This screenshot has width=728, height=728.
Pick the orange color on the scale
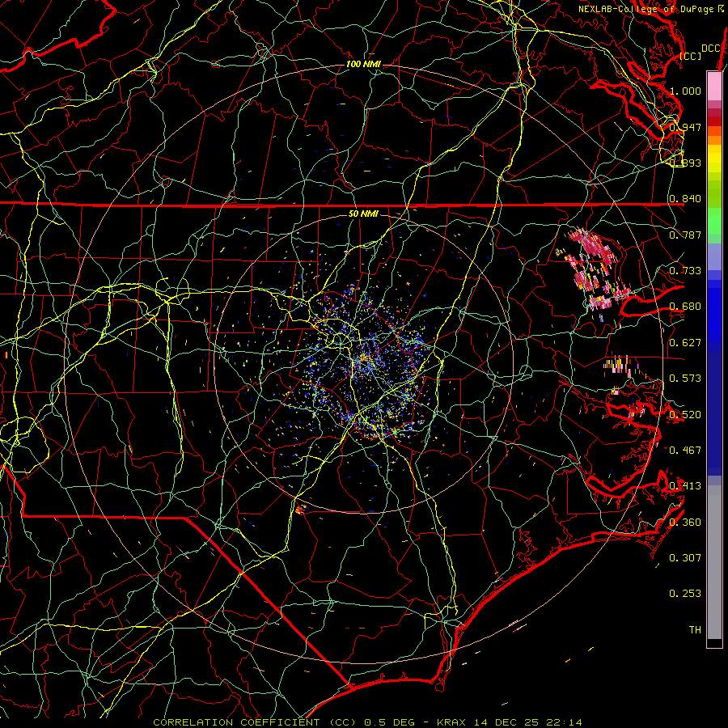(714, 140)
